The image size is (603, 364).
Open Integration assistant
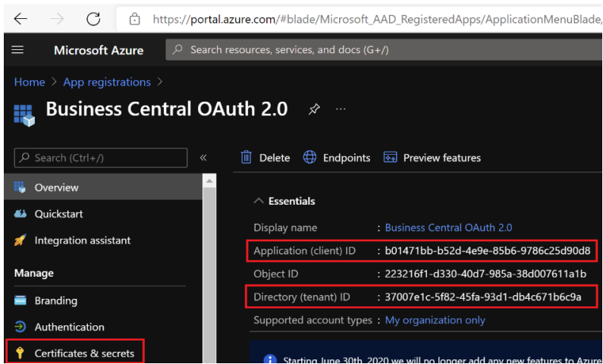pyautogui.click(x=82, y=240)
